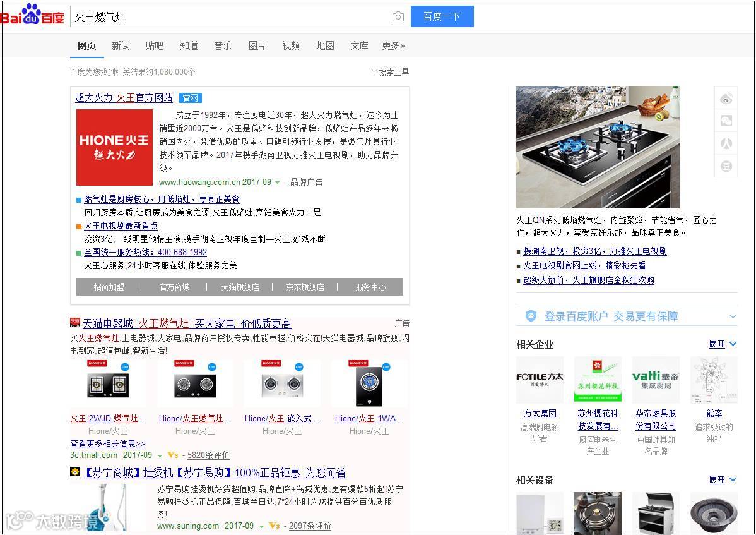Open the 地图 tab
Viewport: 756px width, 535px height.
pyautogui.click(x=325, y=46)
